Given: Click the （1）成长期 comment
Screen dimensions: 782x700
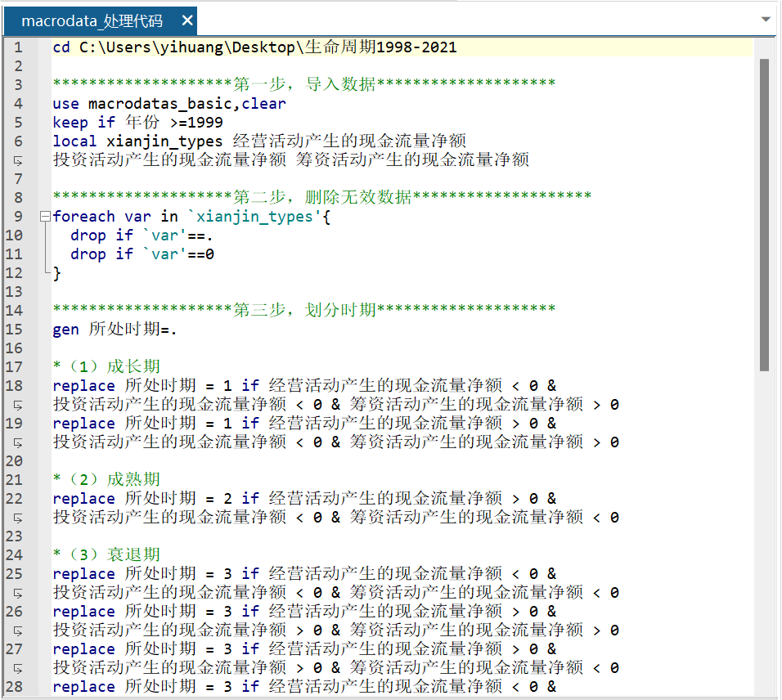Looking at the screenshot, I should click(106, 367).
